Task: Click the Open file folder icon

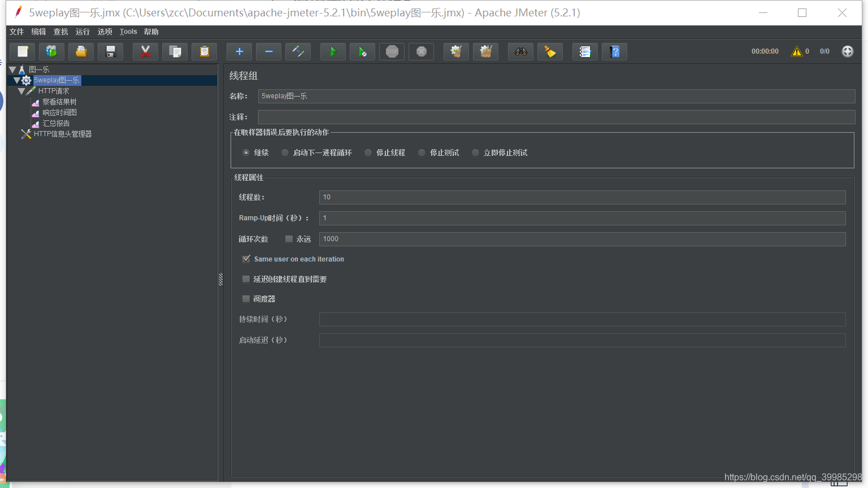Action: [81, 51]
